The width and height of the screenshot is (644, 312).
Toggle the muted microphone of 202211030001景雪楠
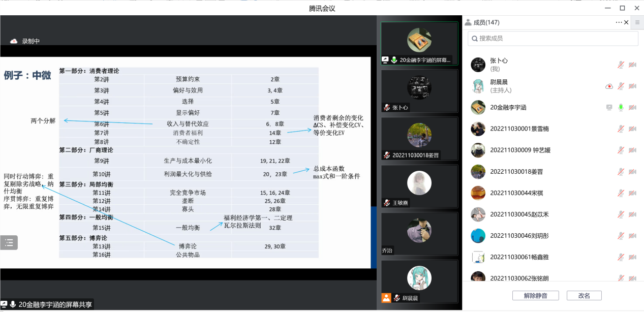pos(621,129)
